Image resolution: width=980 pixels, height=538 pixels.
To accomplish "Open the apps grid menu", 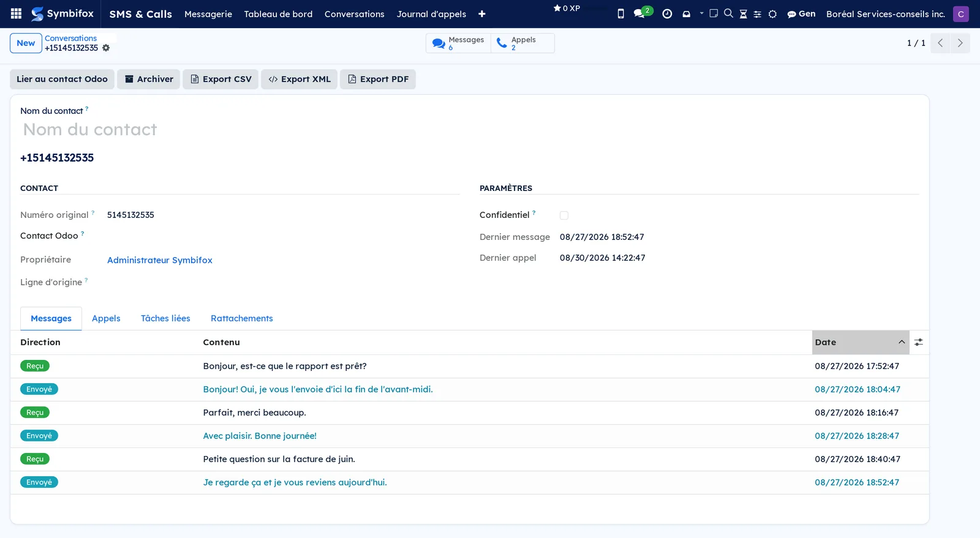I will coord(17,13).
